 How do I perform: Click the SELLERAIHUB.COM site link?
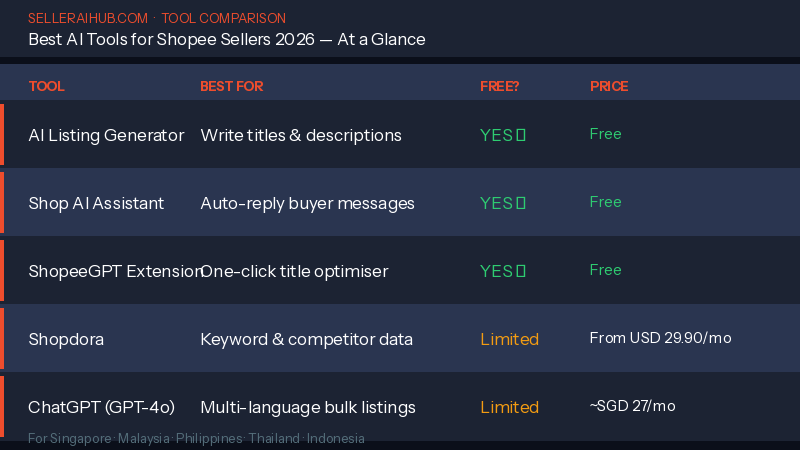point(88,18)
